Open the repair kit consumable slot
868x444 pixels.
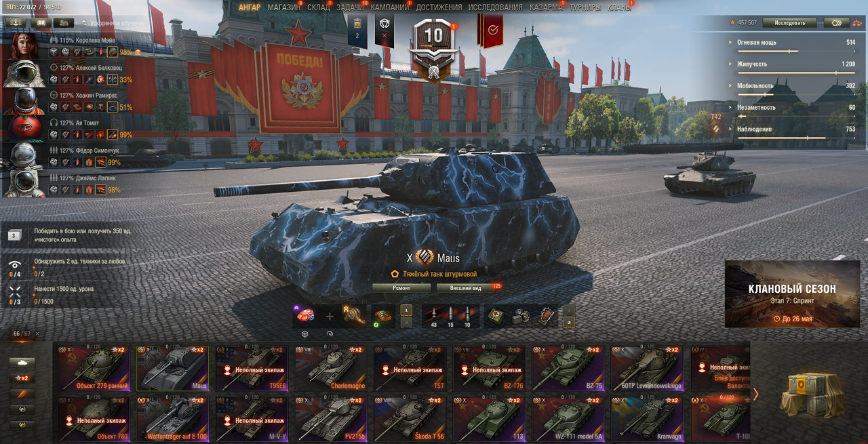point(521,316)
